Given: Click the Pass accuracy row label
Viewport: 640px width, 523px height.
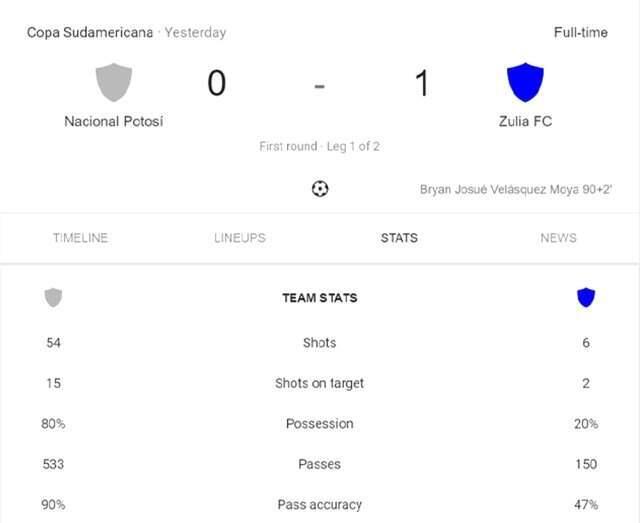Looking at the screenshot, I should click(320, 505).
